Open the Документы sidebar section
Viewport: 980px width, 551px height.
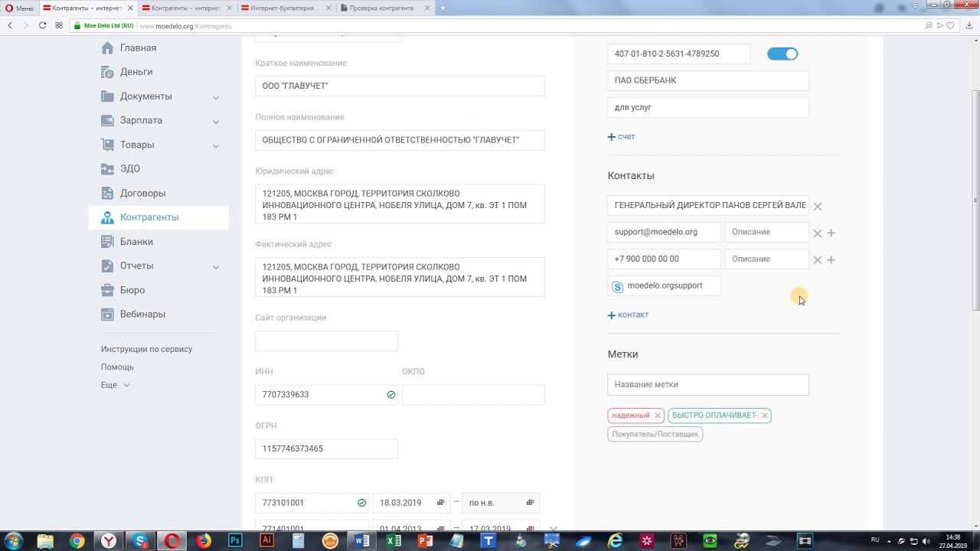pos(145,96)
